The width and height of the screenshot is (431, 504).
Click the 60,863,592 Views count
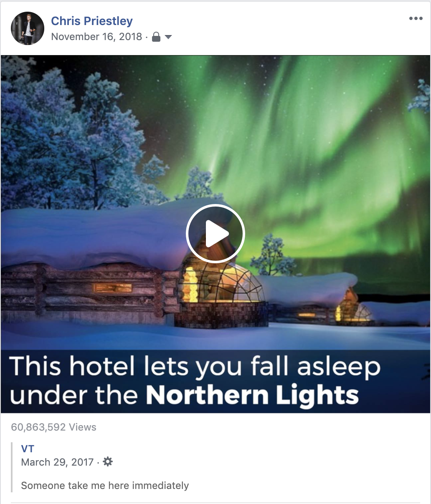(53, 427)
